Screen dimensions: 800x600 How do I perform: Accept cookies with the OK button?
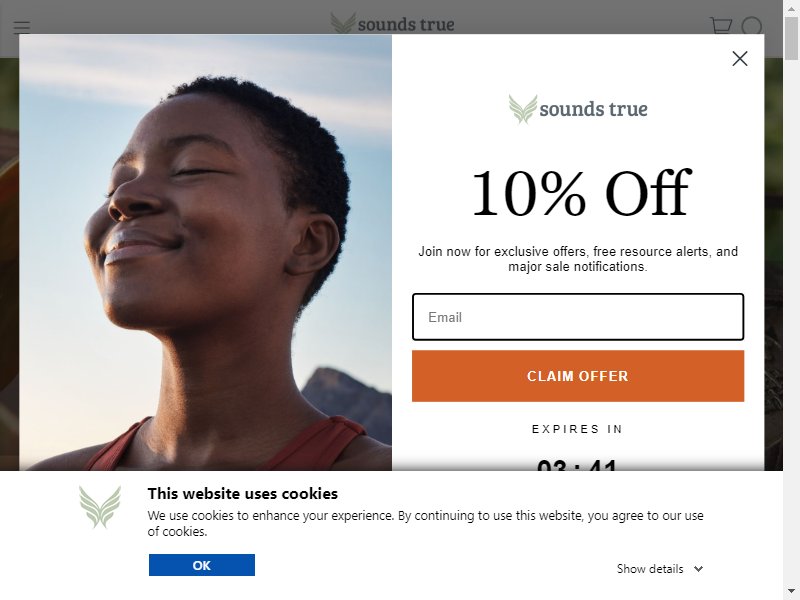[202, 565]
